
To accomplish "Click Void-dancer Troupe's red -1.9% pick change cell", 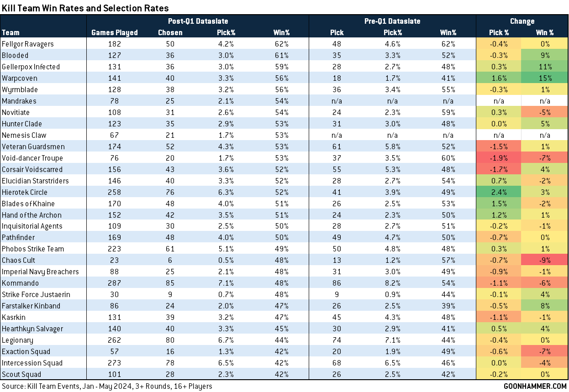I will 499,158.
